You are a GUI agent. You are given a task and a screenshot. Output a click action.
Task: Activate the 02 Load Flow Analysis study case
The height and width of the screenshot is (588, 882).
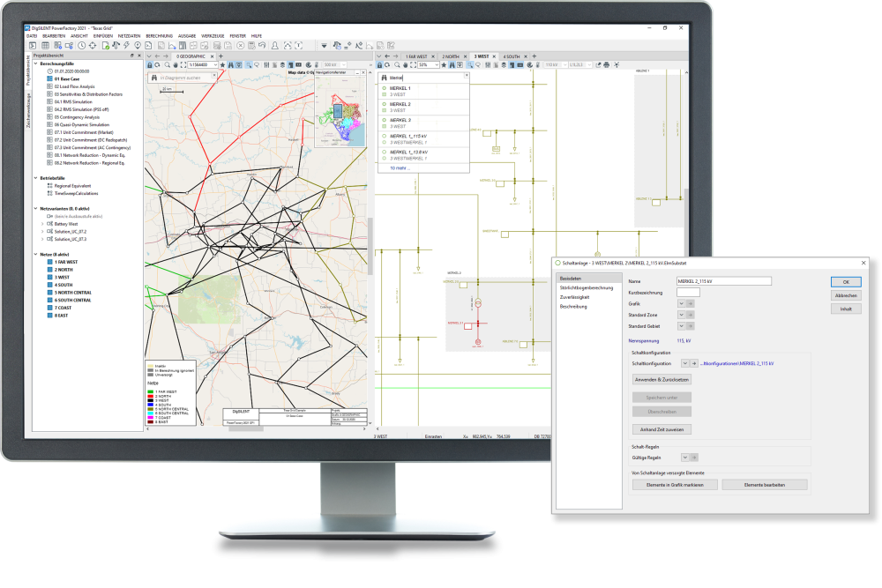(x=74, y=86)
